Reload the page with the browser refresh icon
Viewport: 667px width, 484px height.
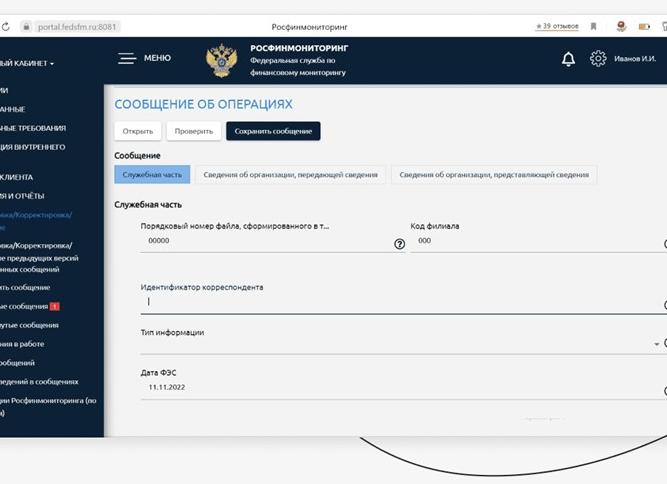(6, 27)
